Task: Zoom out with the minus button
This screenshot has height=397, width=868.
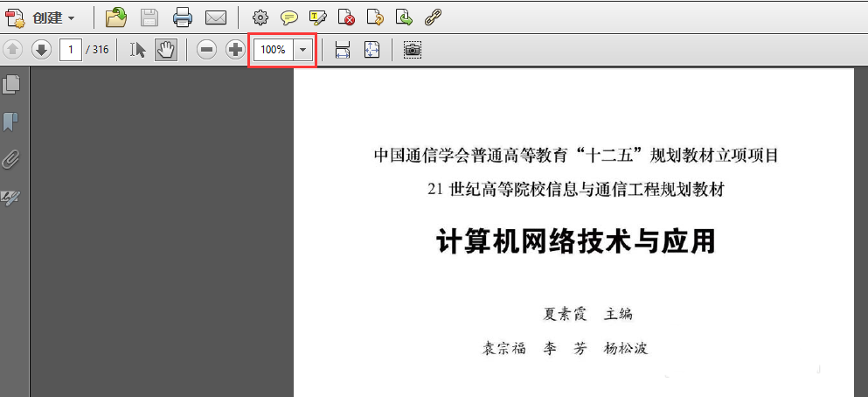Action: [x=206, y=50]
